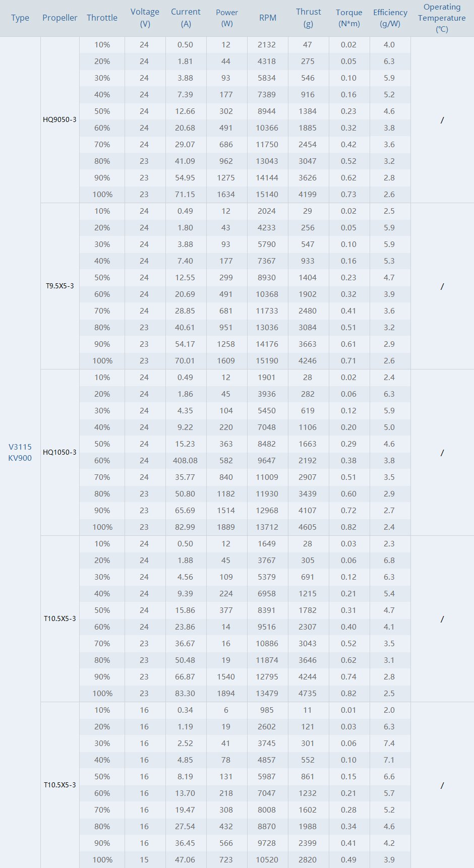474x868 pixels.
Task: Click the 15190 RPM value cell
Action: [x=267, y=361]
